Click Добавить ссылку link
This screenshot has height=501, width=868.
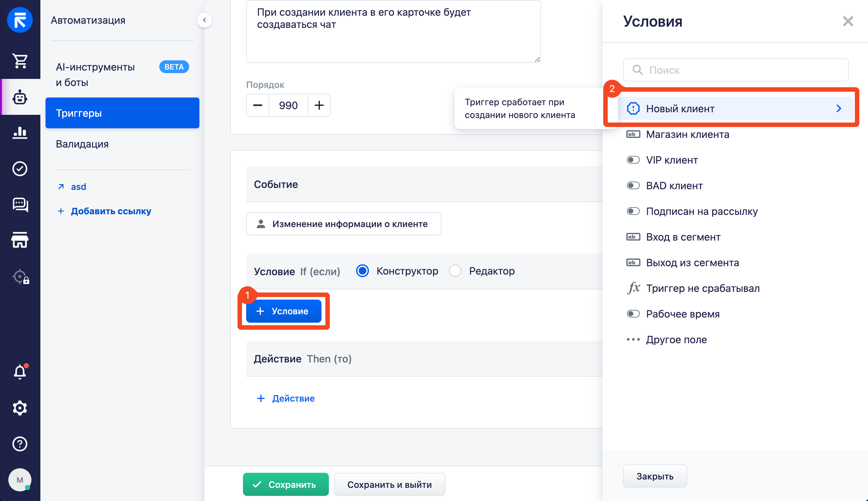(111, 211)
